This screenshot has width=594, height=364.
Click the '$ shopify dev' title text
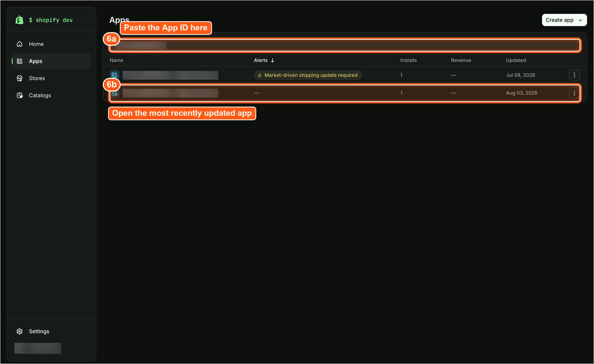click(x=51, y=20)
